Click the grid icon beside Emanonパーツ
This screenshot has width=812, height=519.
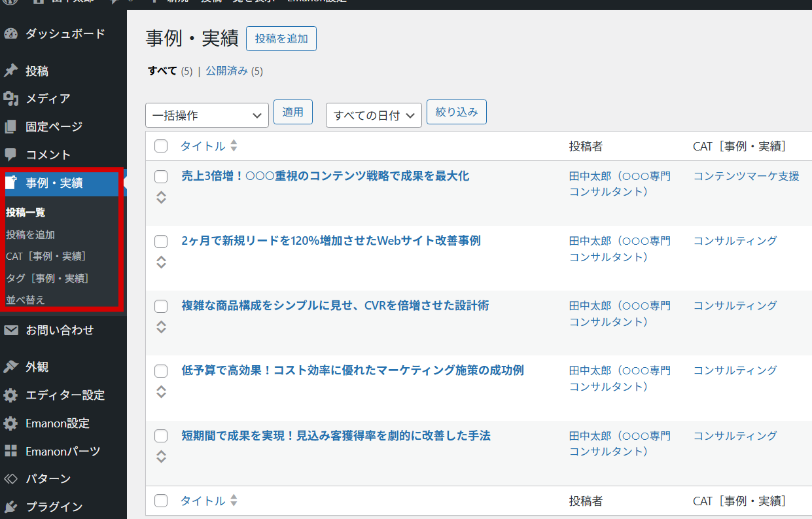pyautogui.click(x=10, y=451)
